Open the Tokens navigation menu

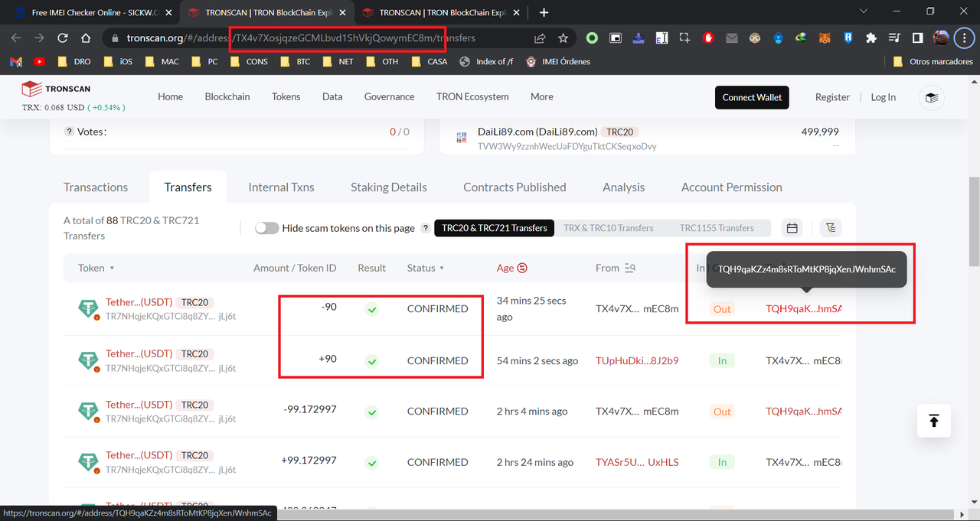286,96
